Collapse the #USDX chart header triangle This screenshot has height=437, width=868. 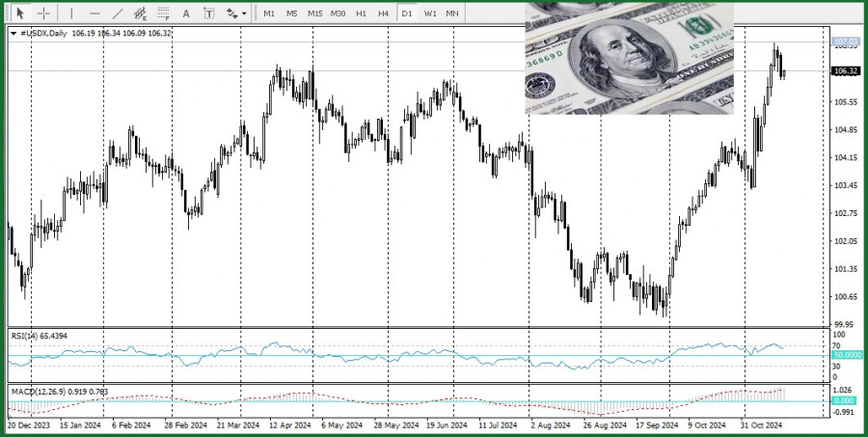click(14, 33)
